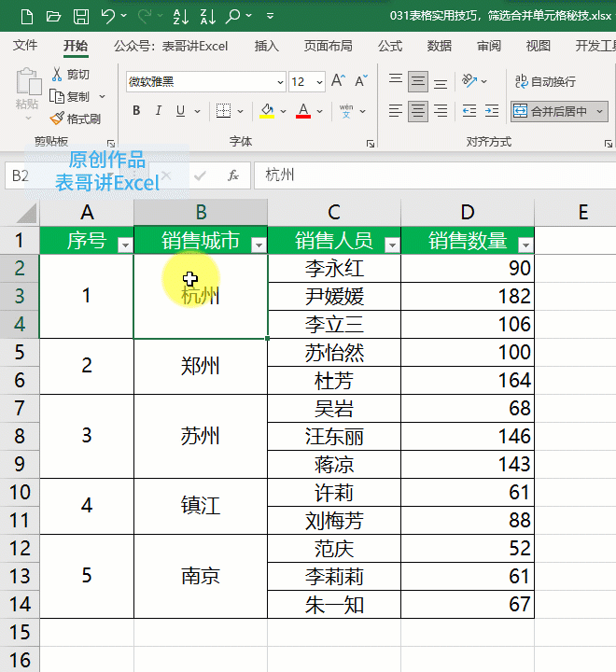616x672 pixels.
Task: Click the text Orientation icon
Action: (469, 80)
